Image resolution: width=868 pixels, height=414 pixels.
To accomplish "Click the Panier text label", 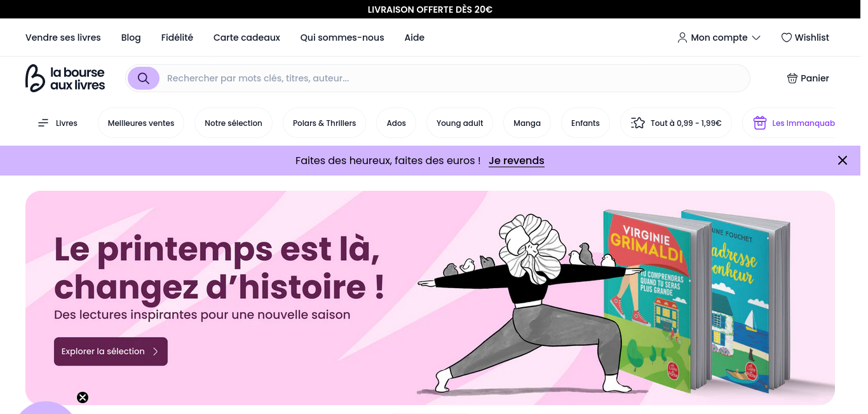I will click(815, 78).
